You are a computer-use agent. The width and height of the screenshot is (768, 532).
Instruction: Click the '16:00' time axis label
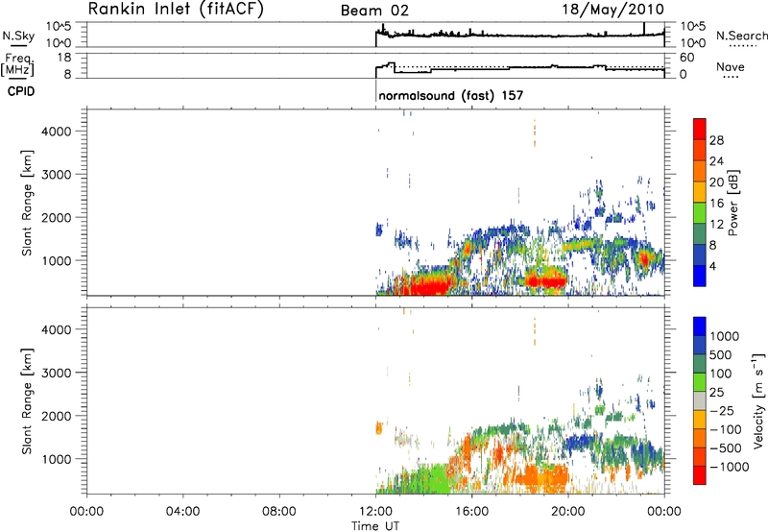471,512
